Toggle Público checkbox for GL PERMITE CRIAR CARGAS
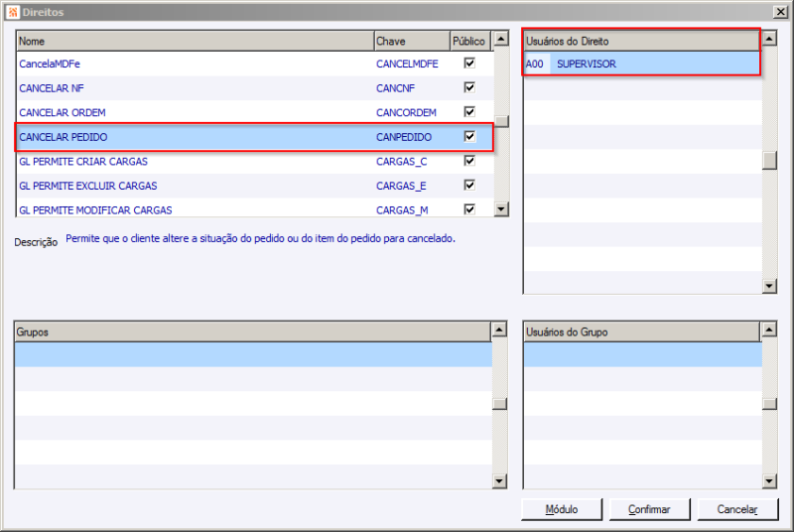Viewport: 794px width, 532px height. (x=469, y=161)
